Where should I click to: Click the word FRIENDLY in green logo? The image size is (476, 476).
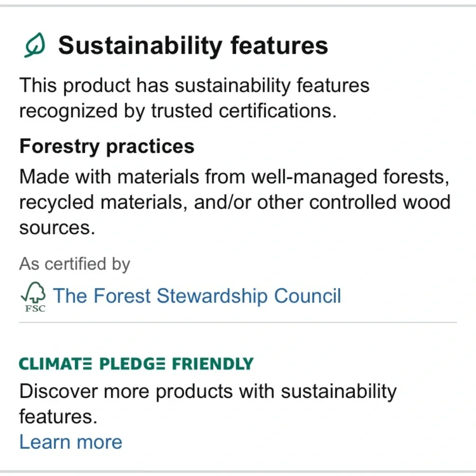[213, 364]
